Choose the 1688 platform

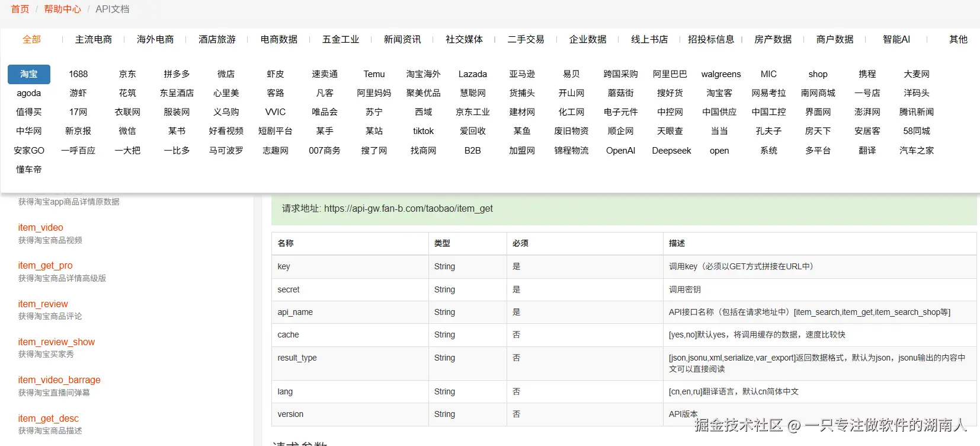[78, 74]
